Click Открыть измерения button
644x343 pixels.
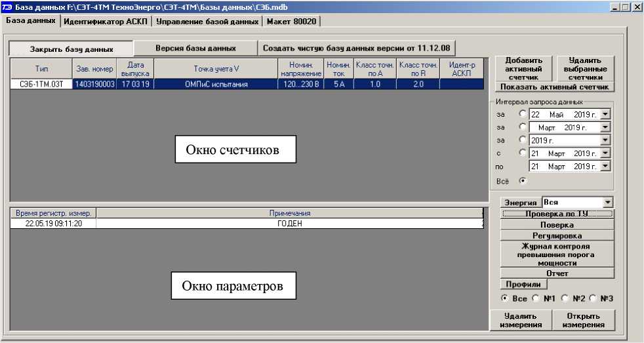coord(584,319)
